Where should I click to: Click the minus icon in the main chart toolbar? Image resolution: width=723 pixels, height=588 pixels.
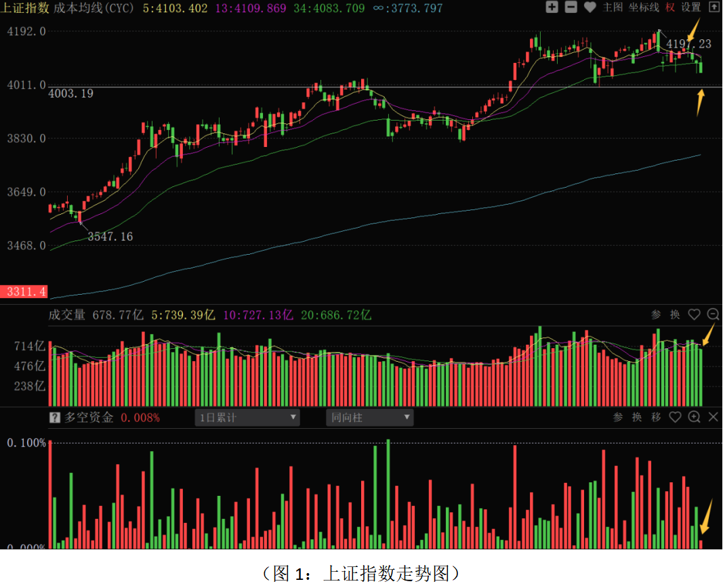pyautogui.click(x=571, y=7)
